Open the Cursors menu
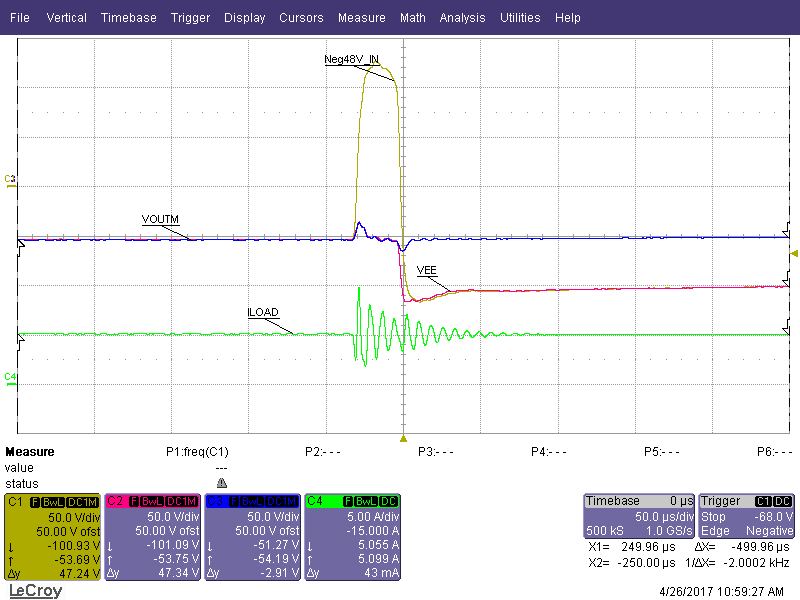Image resolution: width=800 pixels, height=600 pixels. pyautogui.click(x=301, y=17)
